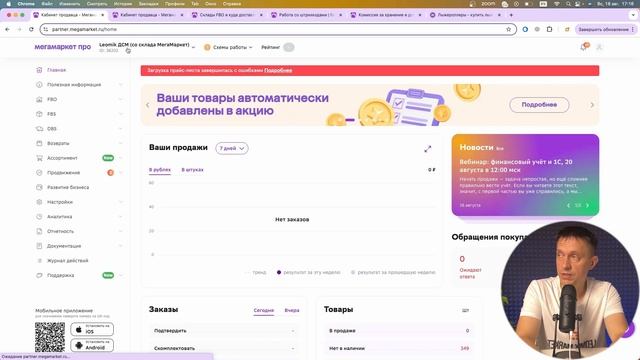Screen dimensions: 640x360
Task: Click the Товары settings filter icon
Action: [x=465, y=311]
